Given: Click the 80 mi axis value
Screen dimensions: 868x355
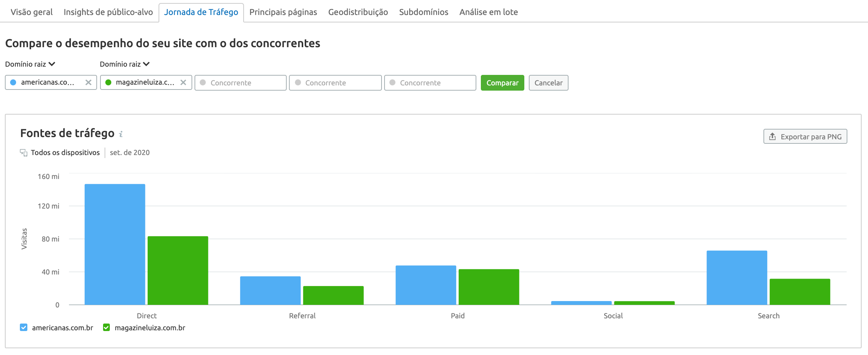Looking at the screenshot, I should [51, 239].
